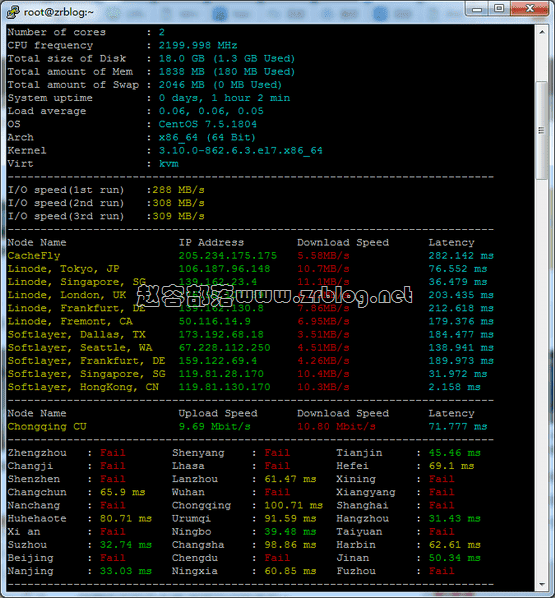Close the root@zrblog terminal session

click(530, 8)
